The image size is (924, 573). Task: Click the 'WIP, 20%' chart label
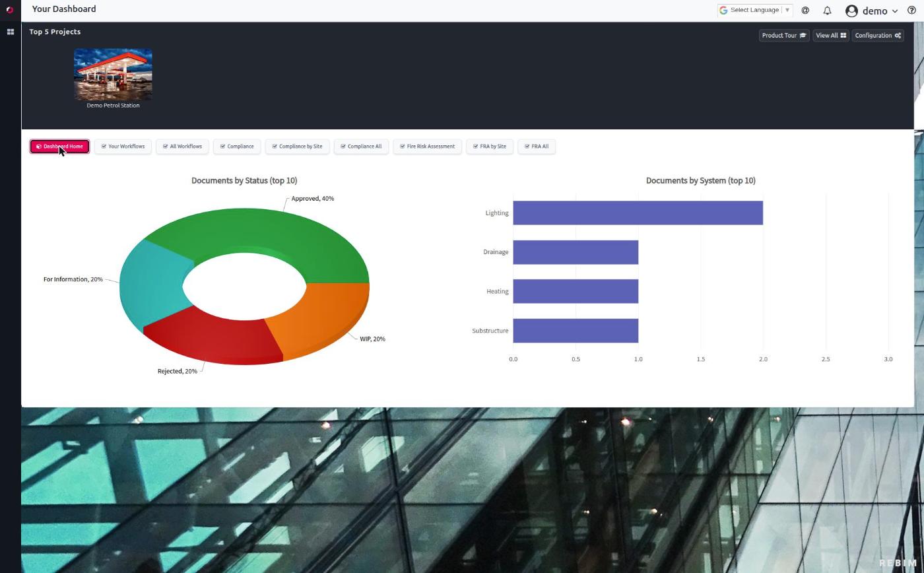click(372, 339)
